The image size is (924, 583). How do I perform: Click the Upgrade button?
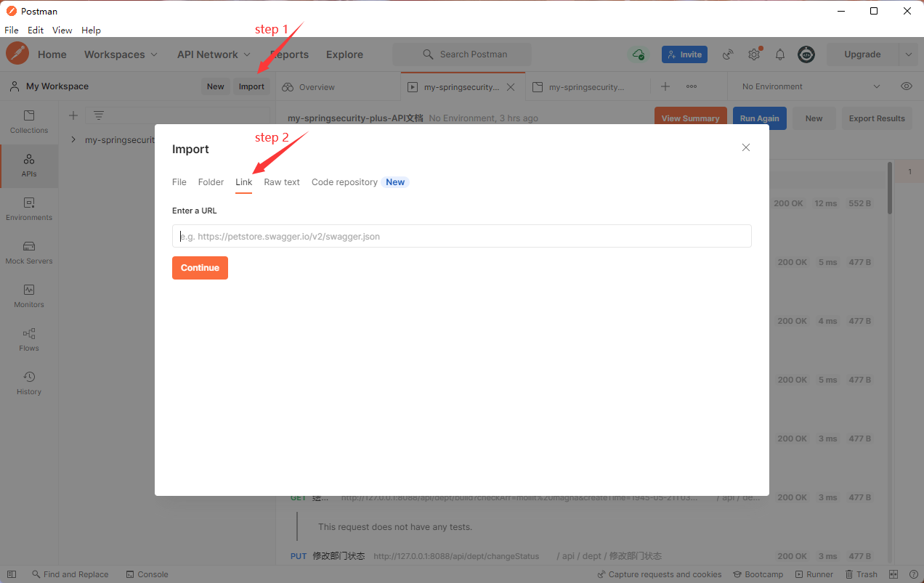pyautogui.click(x=862, y=54)
